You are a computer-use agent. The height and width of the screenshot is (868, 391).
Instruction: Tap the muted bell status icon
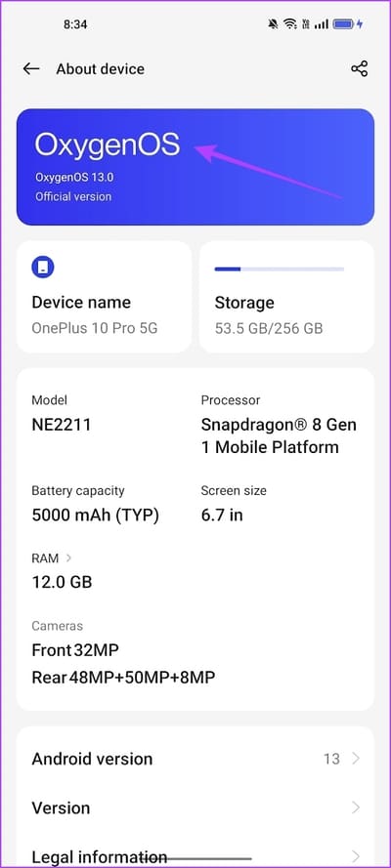[273, 24]
